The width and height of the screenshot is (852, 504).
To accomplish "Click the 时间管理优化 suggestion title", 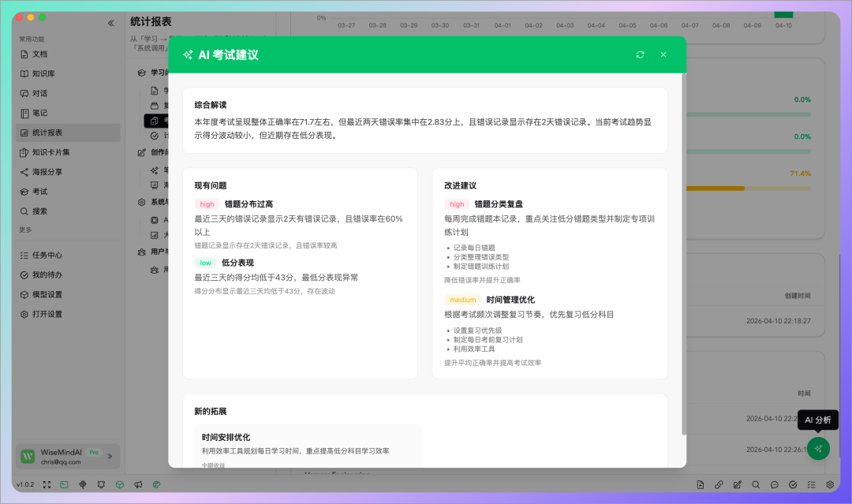I will tap(510, 300).
